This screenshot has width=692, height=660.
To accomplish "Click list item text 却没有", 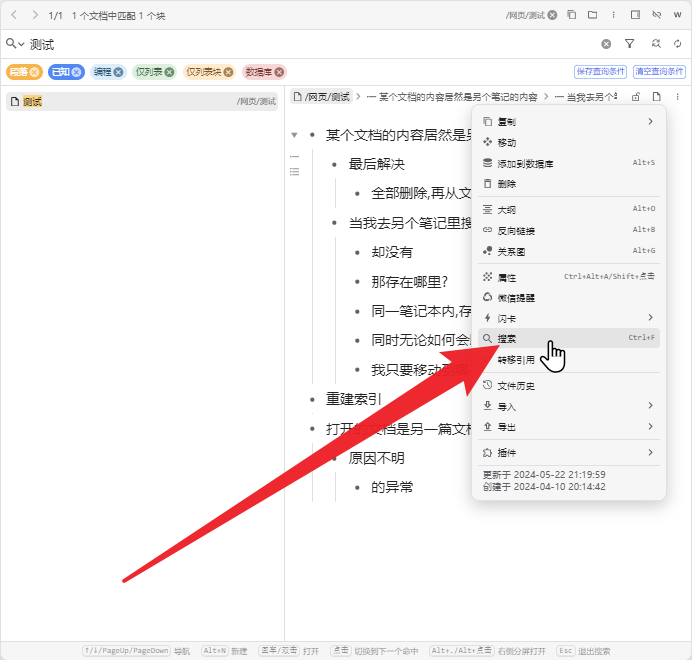I will click(x=392, y=252).
